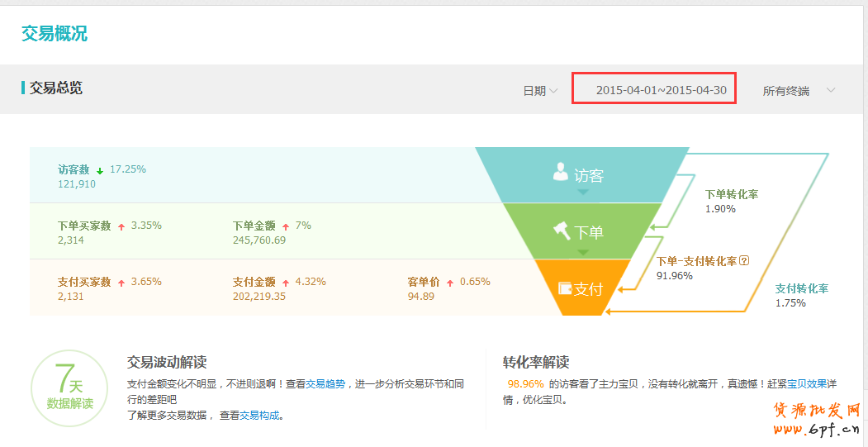The height and width of the screenshot is (447, 868).
Task: Click the wallet icon beside 支付
Action: point(565,288)
